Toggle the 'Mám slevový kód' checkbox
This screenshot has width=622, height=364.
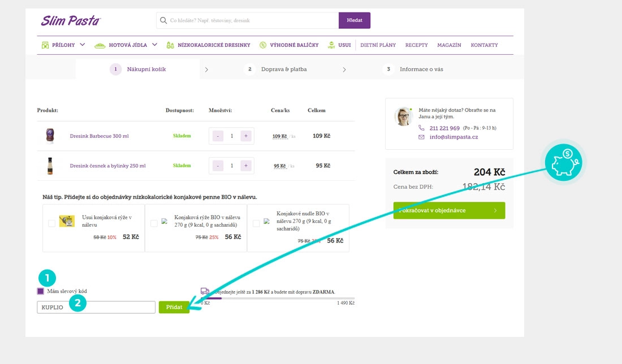(41, 291)
